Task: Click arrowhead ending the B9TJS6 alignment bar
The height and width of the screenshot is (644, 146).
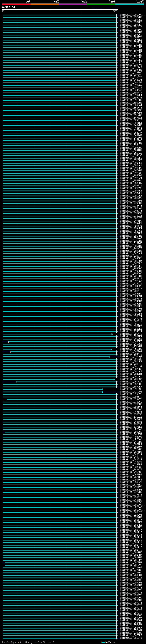Action: pyautogui.click(x=103, y=389)
